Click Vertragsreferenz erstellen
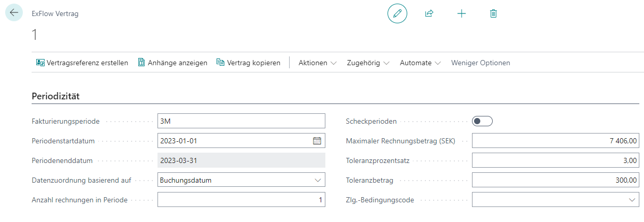This screenshot has height=222, width=644. point(82,63)
